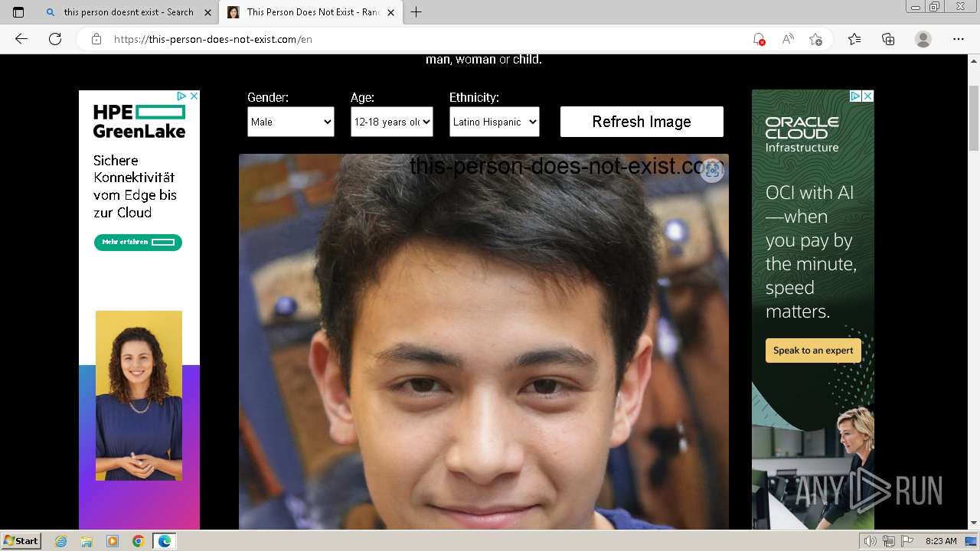Open the tab actions menu icon
Image resolution: width=980 pixels, height=551 pixels.
click(18, 12)
